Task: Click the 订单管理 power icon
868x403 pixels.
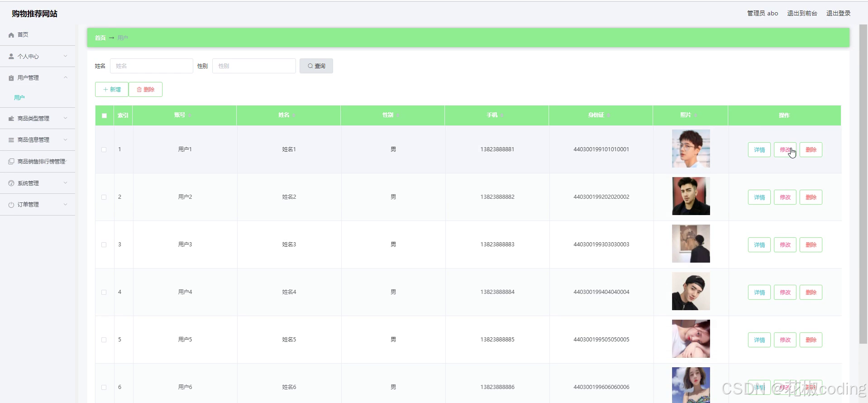Action: [x=11, y=205]
